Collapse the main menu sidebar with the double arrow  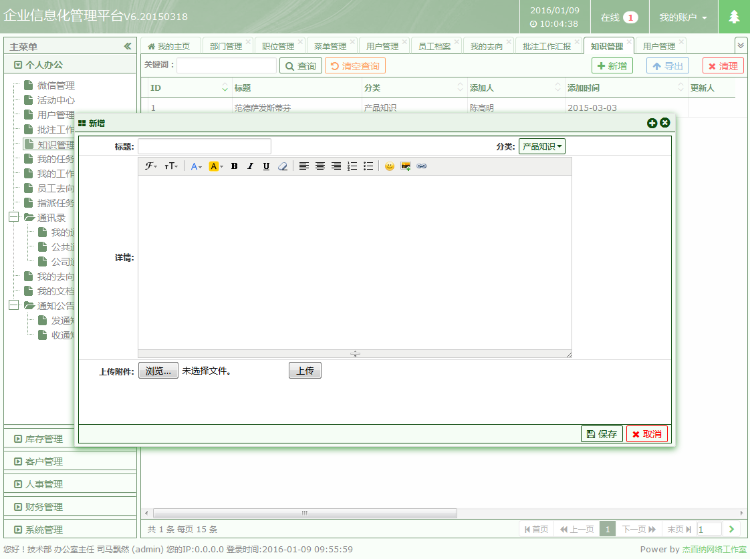[x=127, y=46]
